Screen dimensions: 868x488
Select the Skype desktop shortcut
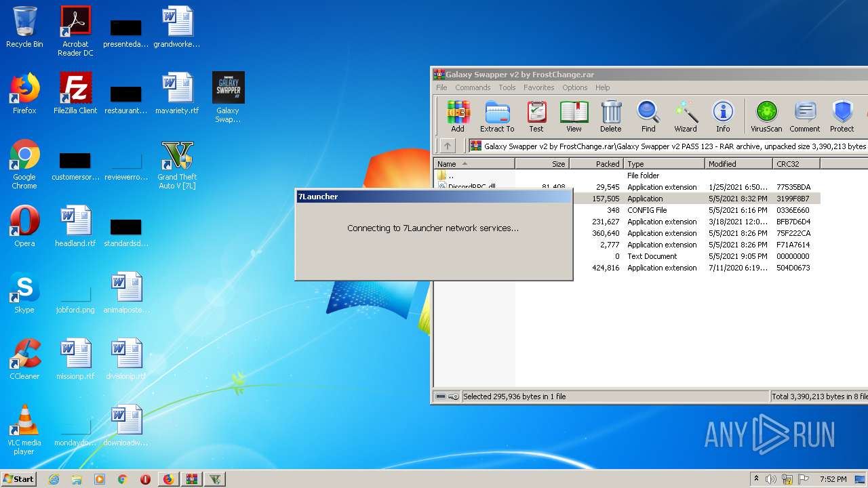[x=24, y=293]
